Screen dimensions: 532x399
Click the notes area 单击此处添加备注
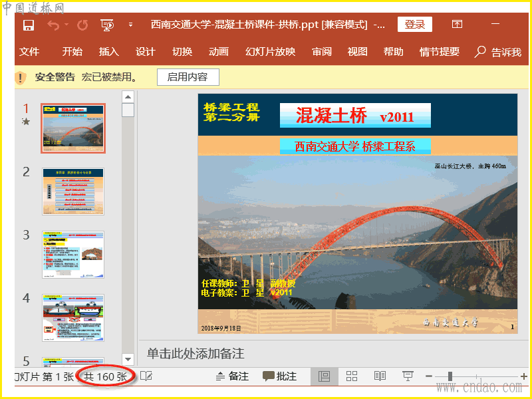pyautogui.click(x=196, y=354)
